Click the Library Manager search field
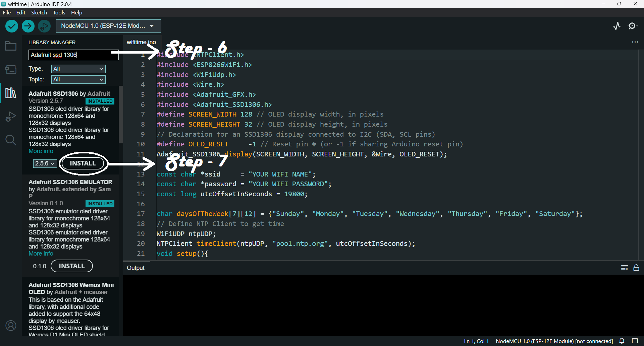644x346 pixels. pos(73,55)
